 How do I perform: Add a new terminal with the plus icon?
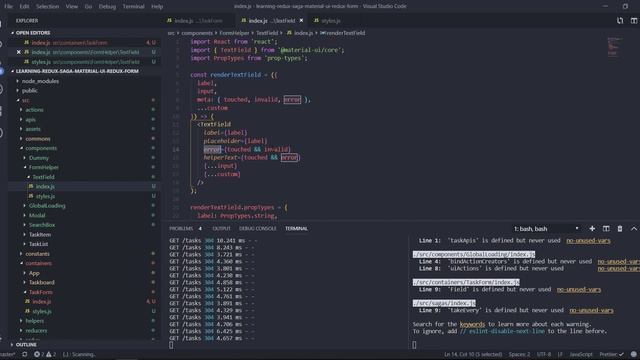[x=592, y=229]
